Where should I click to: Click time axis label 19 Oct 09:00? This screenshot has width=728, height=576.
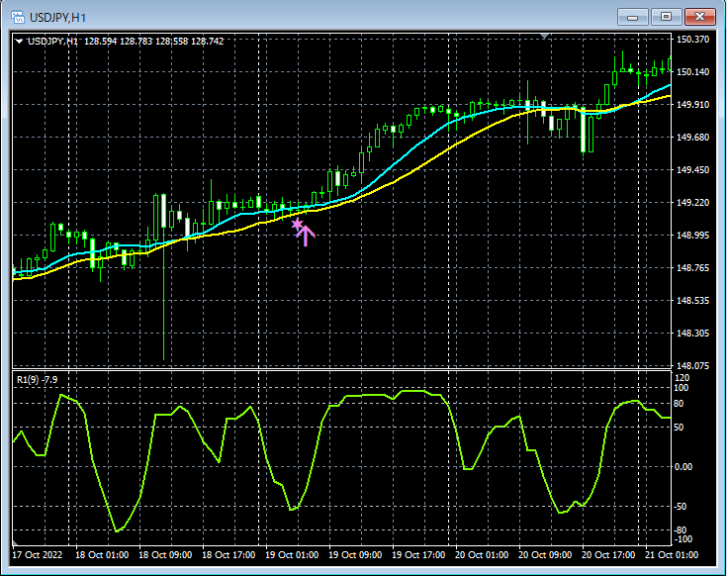[x=355, y=555]
